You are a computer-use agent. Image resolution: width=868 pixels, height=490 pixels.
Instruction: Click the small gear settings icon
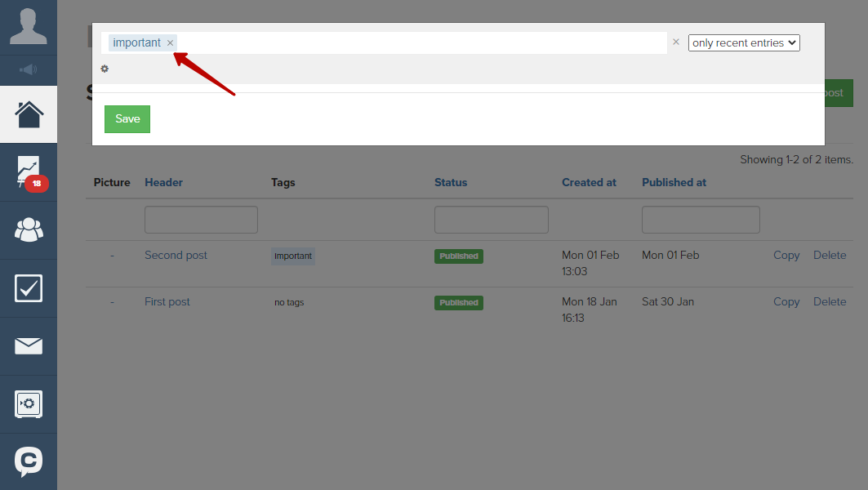105,69
